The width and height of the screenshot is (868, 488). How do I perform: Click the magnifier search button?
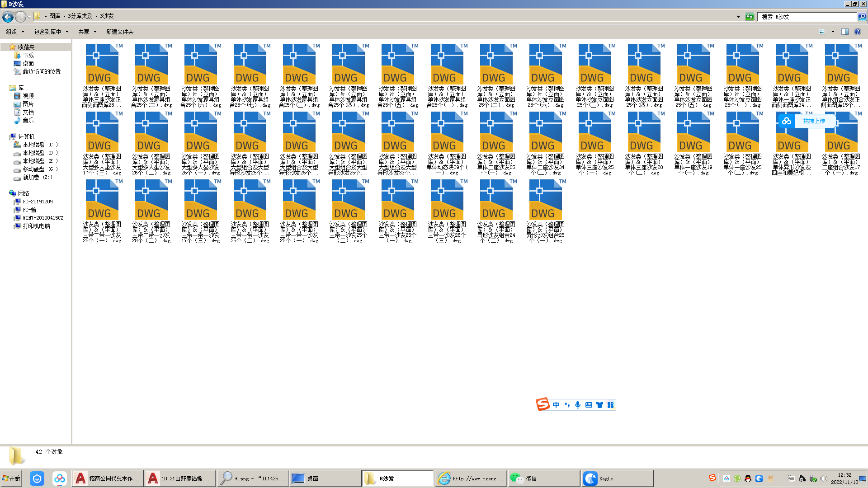coord(862,17)
